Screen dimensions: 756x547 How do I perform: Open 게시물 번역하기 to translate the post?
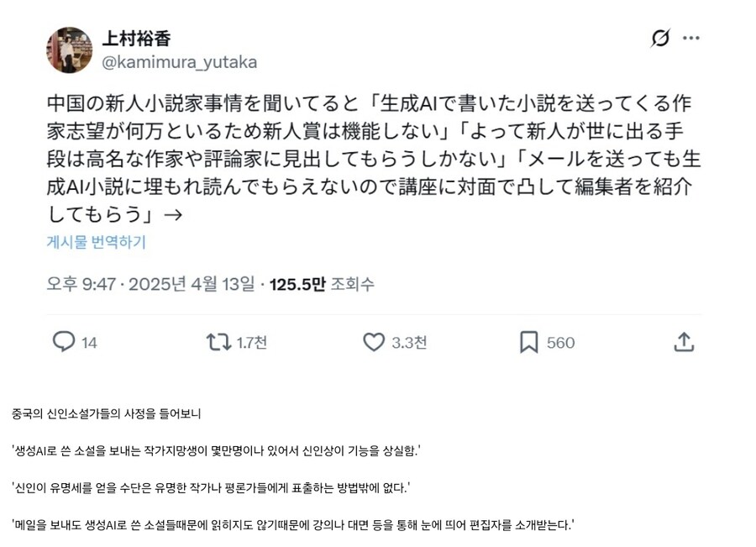click(95, 242)
